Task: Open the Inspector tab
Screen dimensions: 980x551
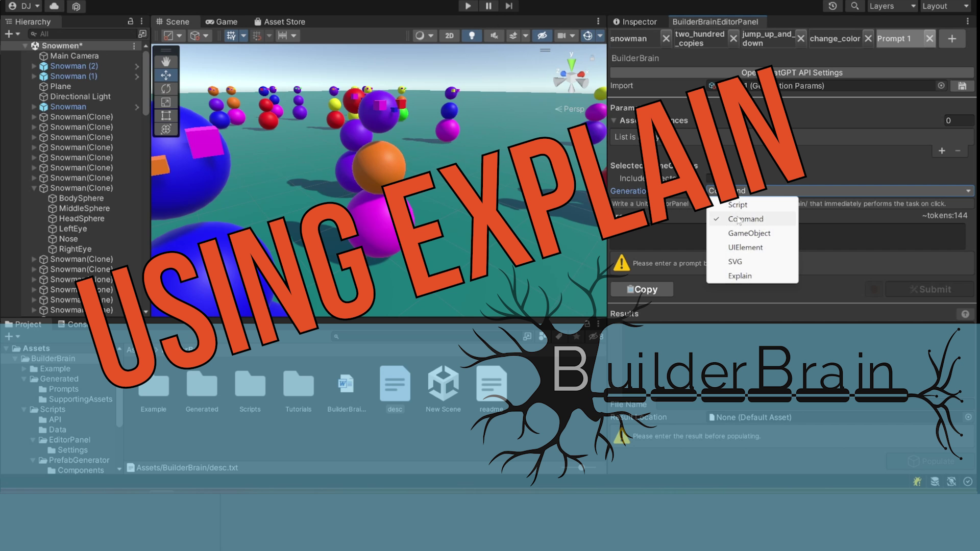Action: pos(635,21)
